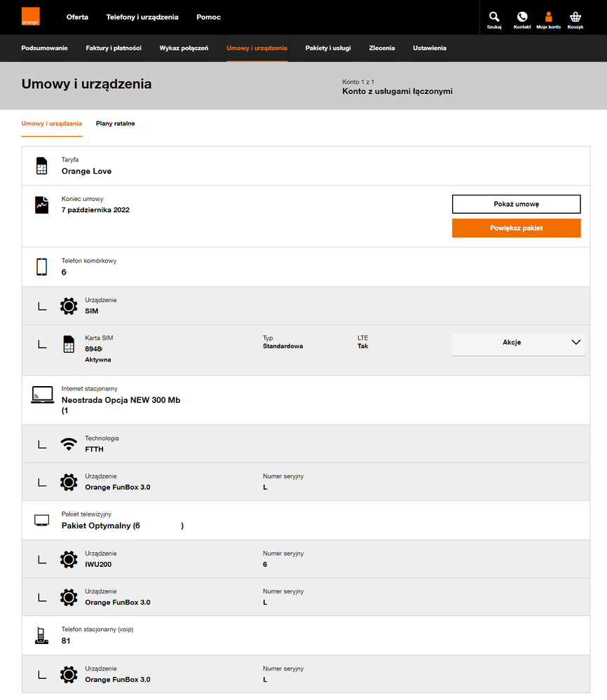
Task: Open the Pakiety i usługi tab
Action: pyautogui.click(x=328, y=48)
